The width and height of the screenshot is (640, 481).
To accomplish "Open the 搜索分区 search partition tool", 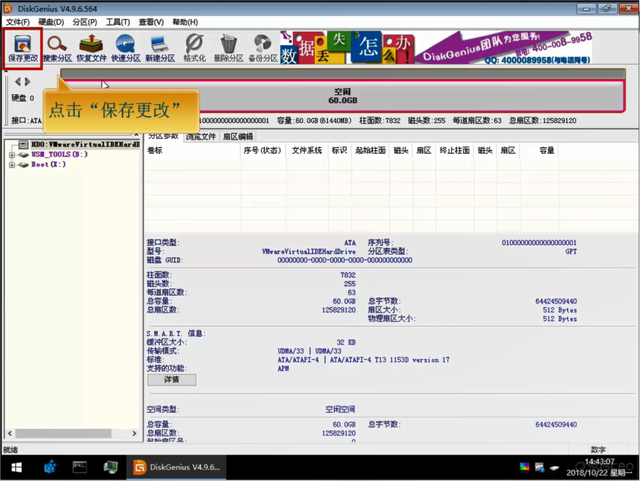I will click(57, 49).
